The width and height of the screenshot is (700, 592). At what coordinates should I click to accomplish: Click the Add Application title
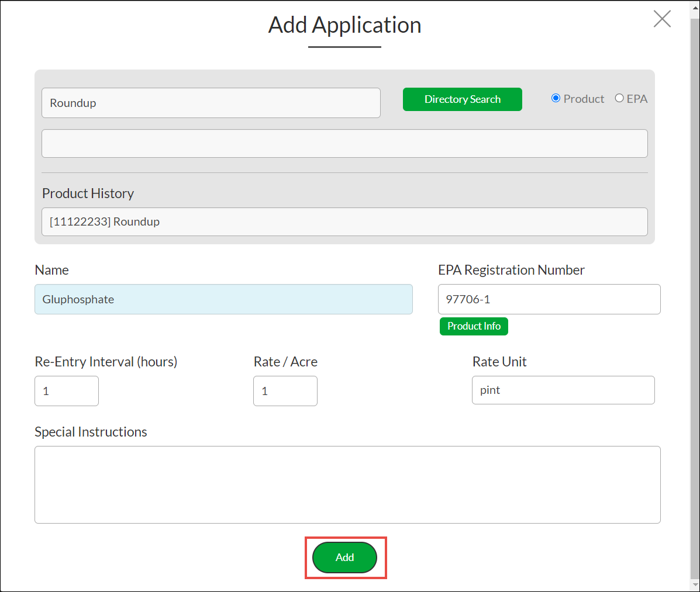344,25
